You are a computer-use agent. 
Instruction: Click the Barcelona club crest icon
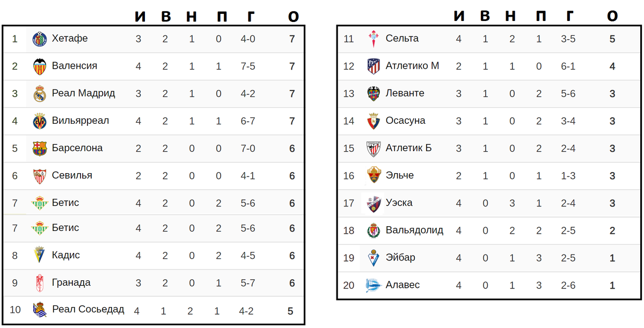[40, 148]
